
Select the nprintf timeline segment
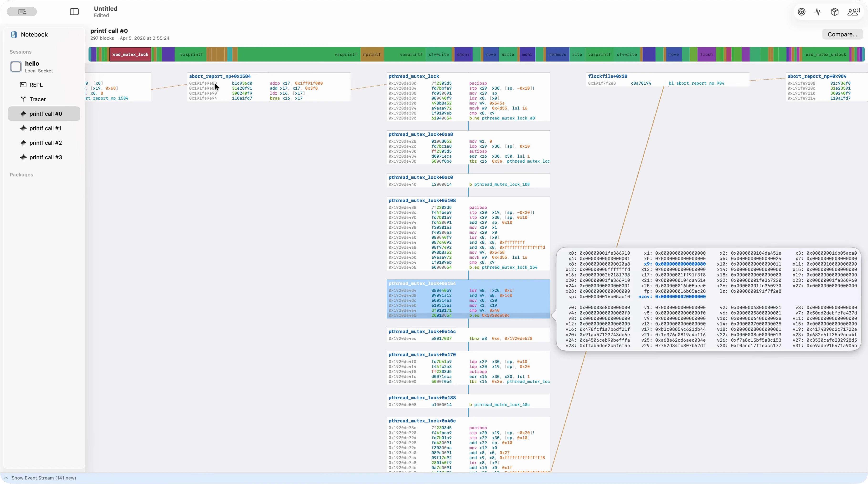372,54
